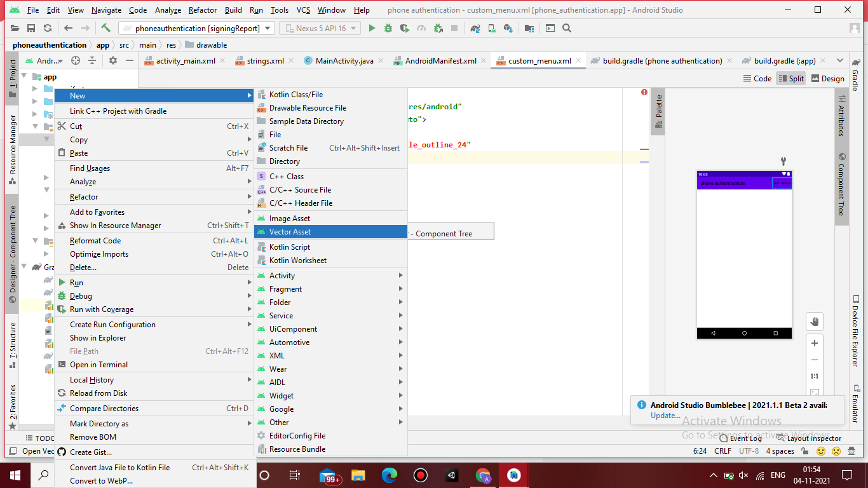Attach debugger to Android process icon

(438, 28)
